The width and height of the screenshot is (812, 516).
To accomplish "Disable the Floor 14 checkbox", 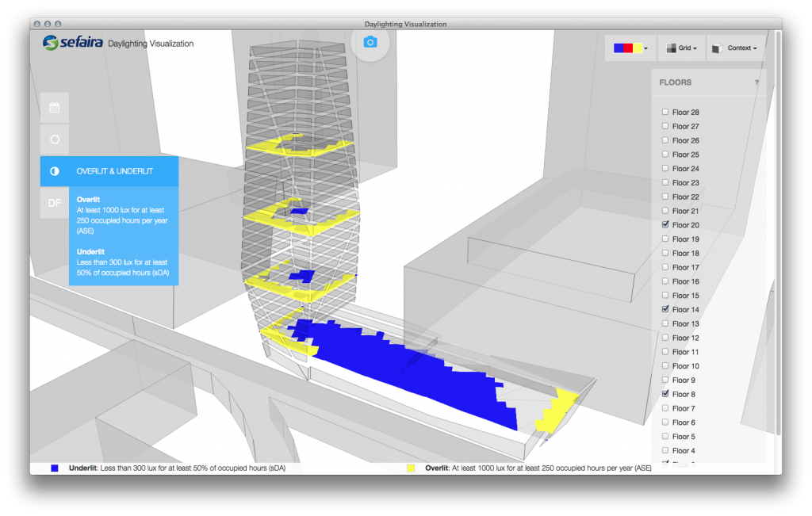I will (665, 309).
